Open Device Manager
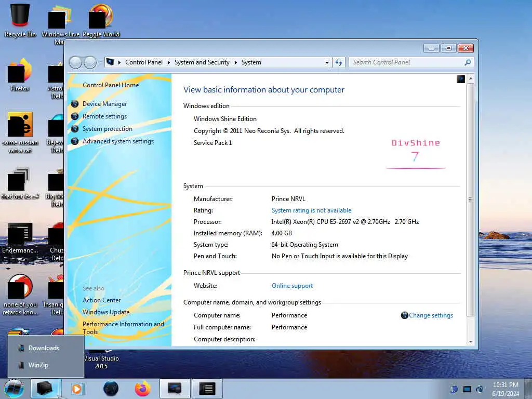 pos(104,104)
